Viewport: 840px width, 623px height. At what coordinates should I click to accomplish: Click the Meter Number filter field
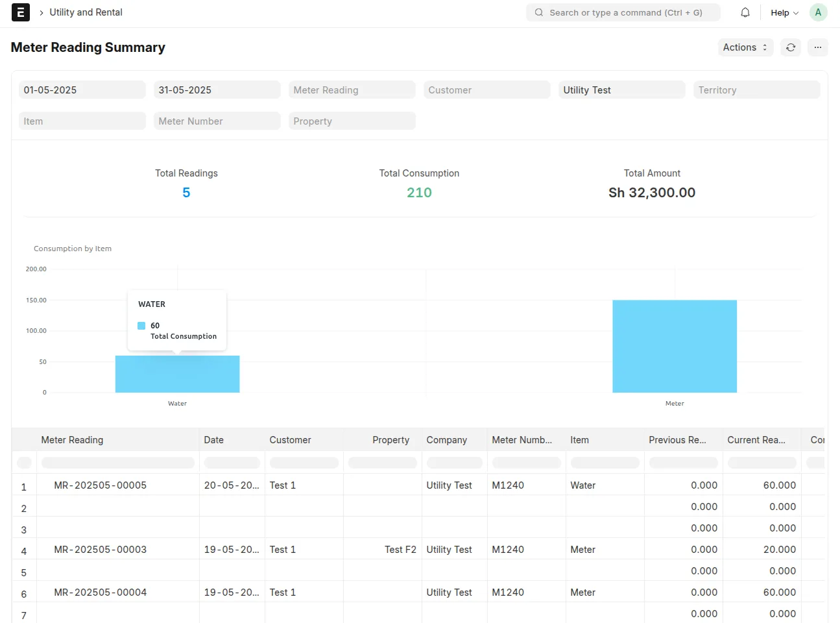217,121
